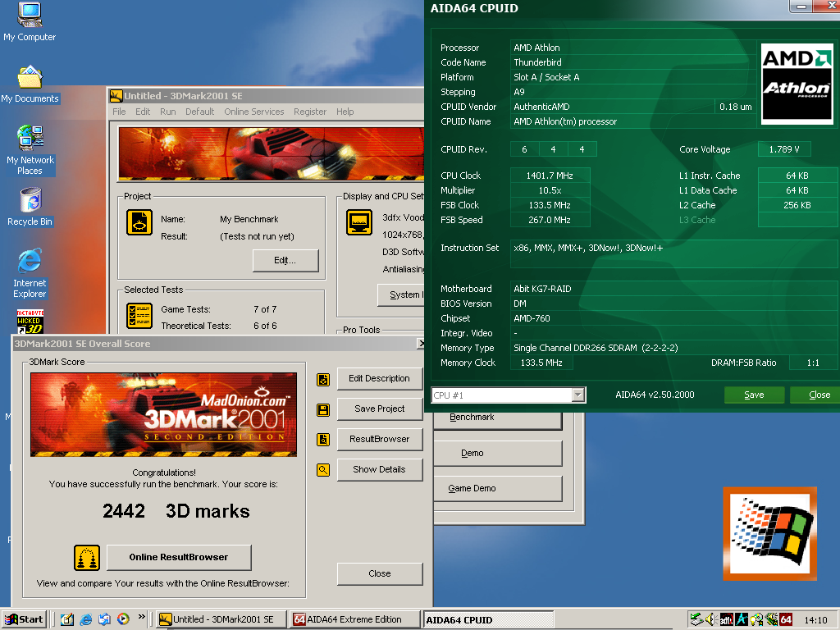Open the Run menu in 3DMark2001 SE
The width and height of the screenshot is (840, 630).
pyautogui.click(x=167, y=112)
